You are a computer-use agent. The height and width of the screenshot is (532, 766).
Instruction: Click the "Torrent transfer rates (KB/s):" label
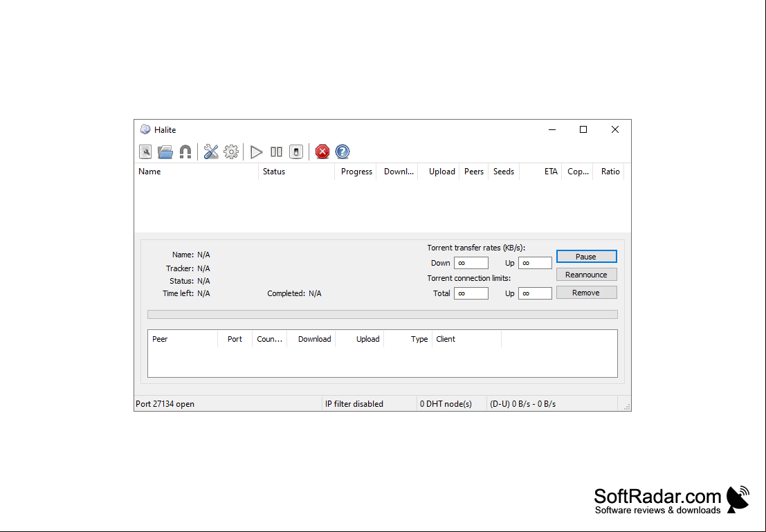(x=476, y=248)
